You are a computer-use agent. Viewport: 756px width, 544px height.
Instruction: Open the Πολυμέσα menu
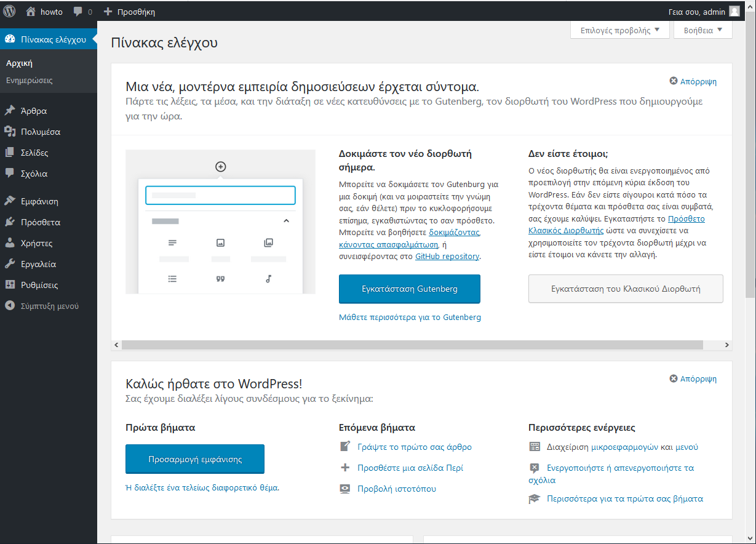click(49, 132)
